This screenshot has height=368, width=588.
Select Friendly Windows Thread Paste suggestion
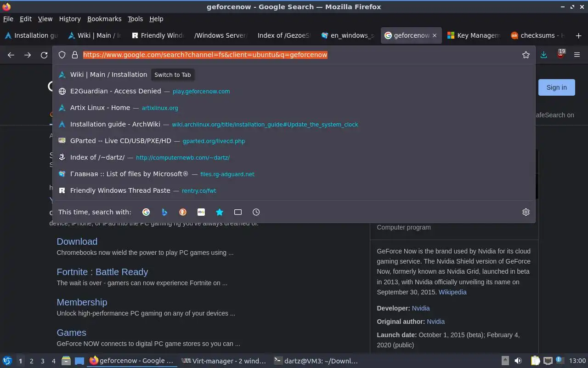(294, 190)
